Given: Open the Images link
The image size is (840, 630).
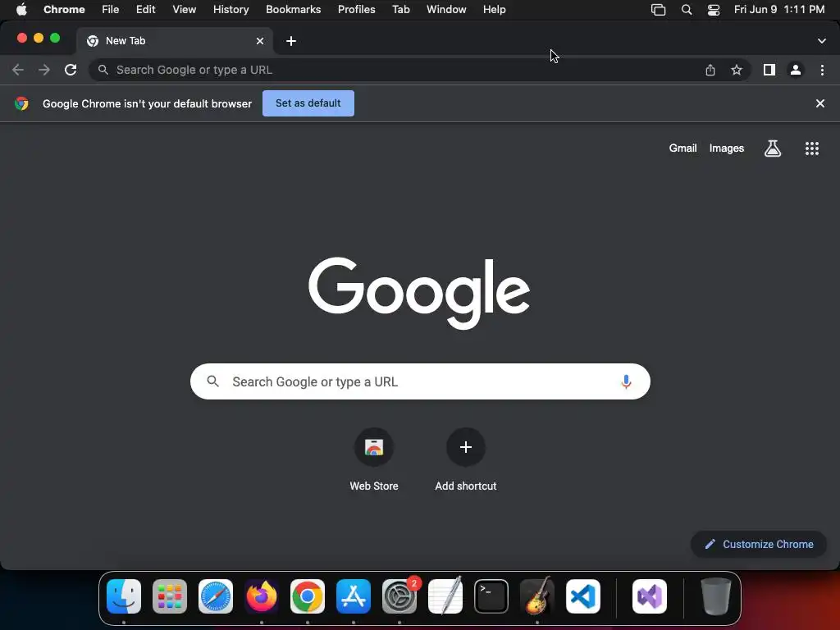Looking at the screenshot, I should pos(727,148).
